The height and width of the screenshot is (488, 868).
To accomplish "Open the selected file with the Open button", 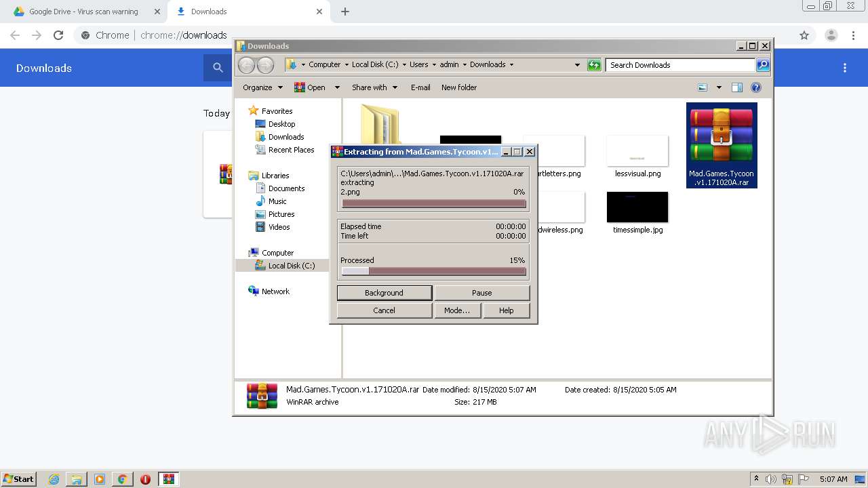I will [309, 87].
